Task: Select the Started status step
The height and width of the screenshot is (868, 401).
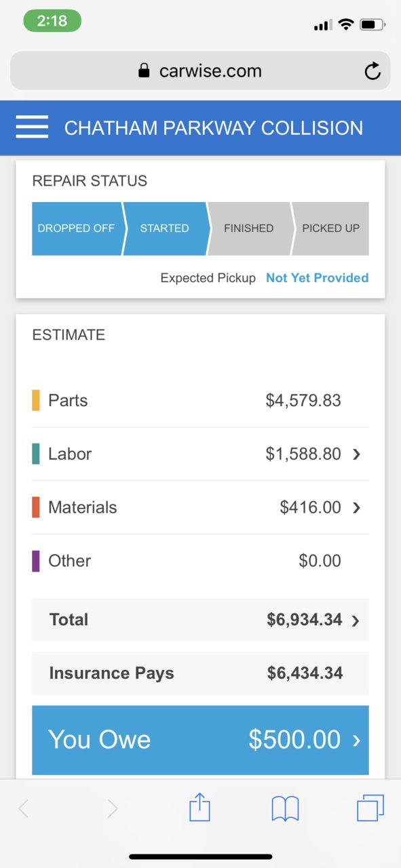Action: point(165,229)
